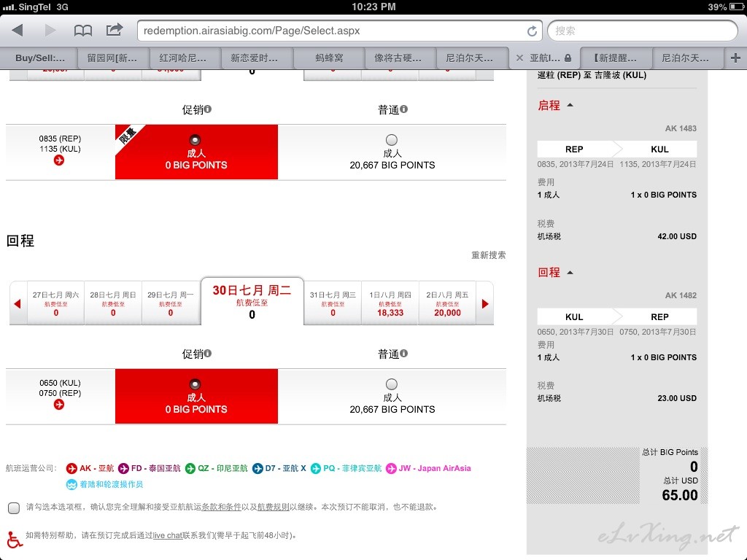
Task: Switch to the 【新提醒 tab
Action: [615, 58]
